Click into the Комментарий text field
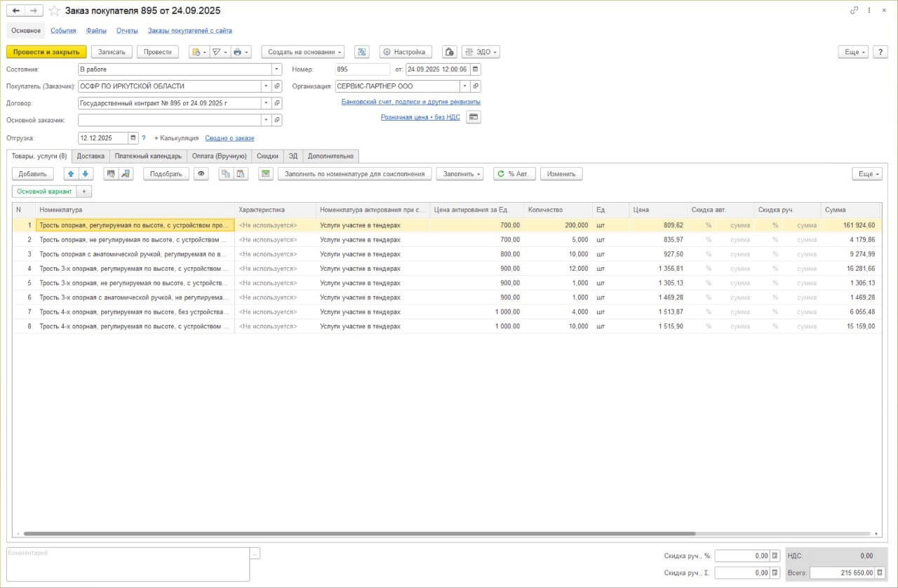898x588 pixels. coord(126,564)
